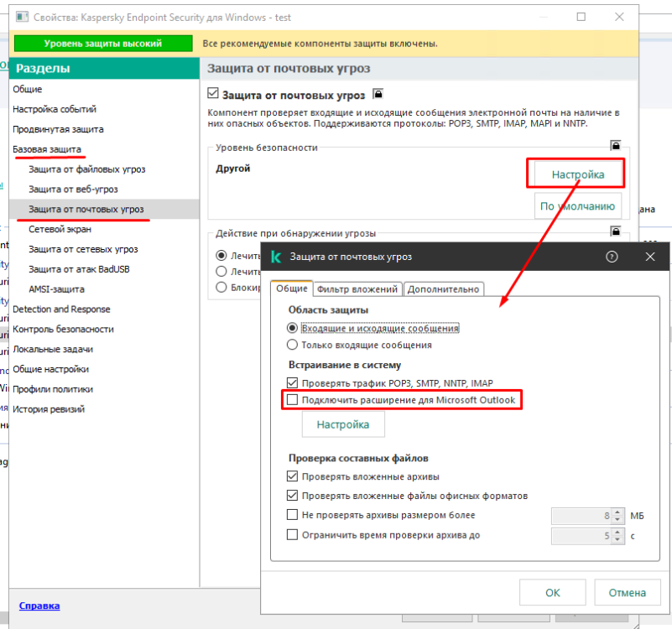Open Локальные задачи section

[53, 349]
